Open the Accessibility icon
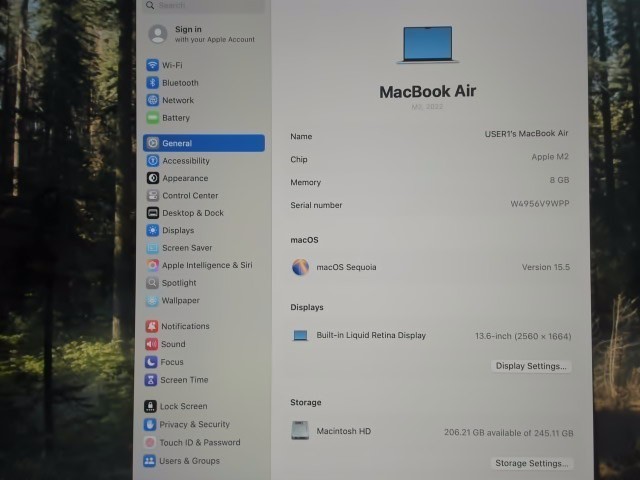The width and height of the screenshot is (640, 480). tap(153, 160)
